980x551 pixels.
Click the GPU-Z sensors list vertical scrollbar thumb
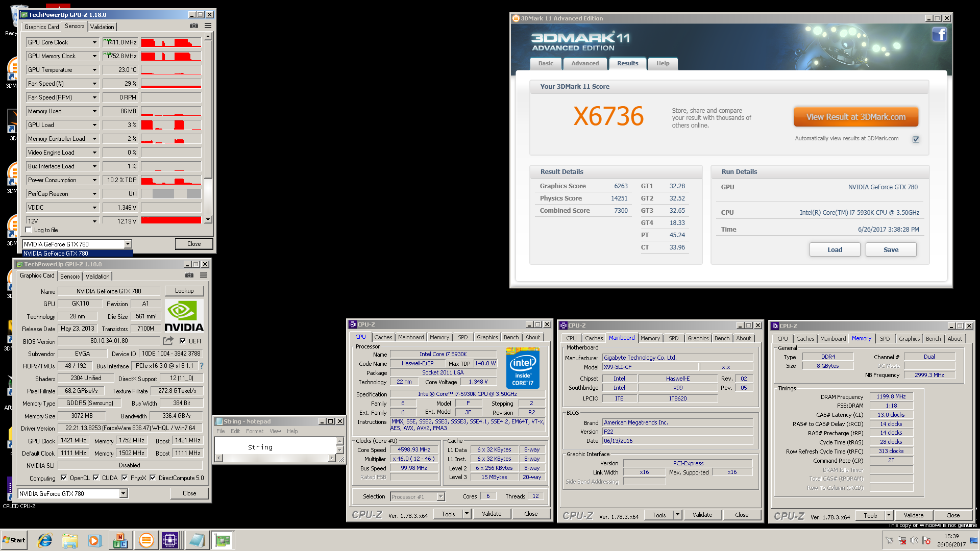(208, 110)
